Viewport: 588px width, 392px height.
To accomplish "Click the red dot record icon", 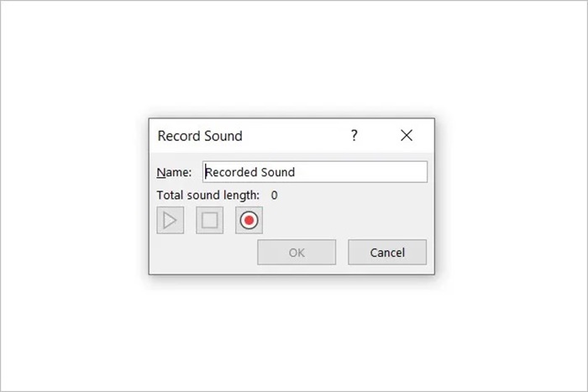I will point(249,221).
